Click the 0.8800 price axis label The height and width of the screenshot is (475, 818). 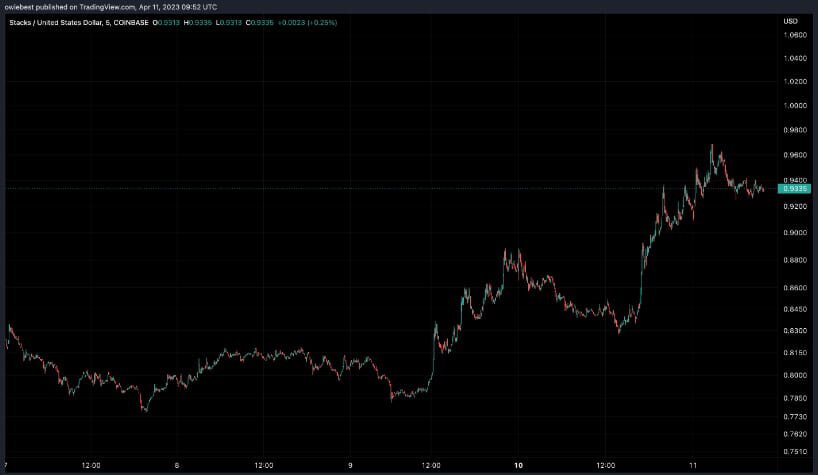795,260
